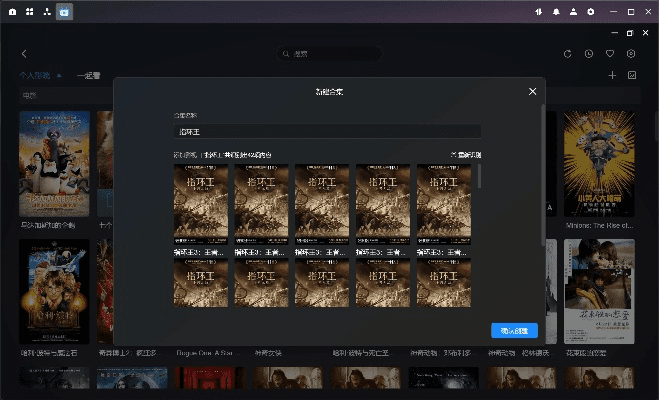Select the first 指环王 poster in top row
The height and width of the screenshot is (400, 659).
point(200,204)
